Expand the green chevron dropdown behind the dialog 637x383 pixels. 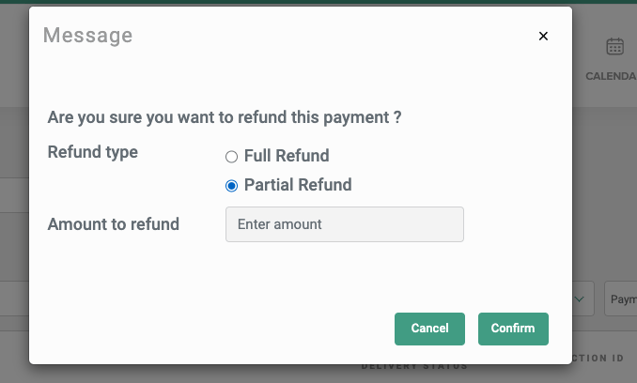pyautogui.click(x=580, y=299)
